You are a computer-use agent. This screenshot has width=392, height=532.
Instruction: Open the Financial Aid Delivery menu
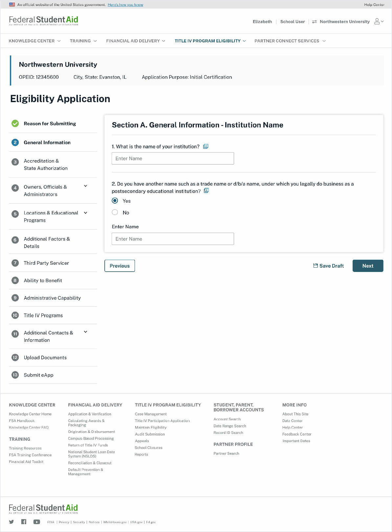tap(136, 41)
